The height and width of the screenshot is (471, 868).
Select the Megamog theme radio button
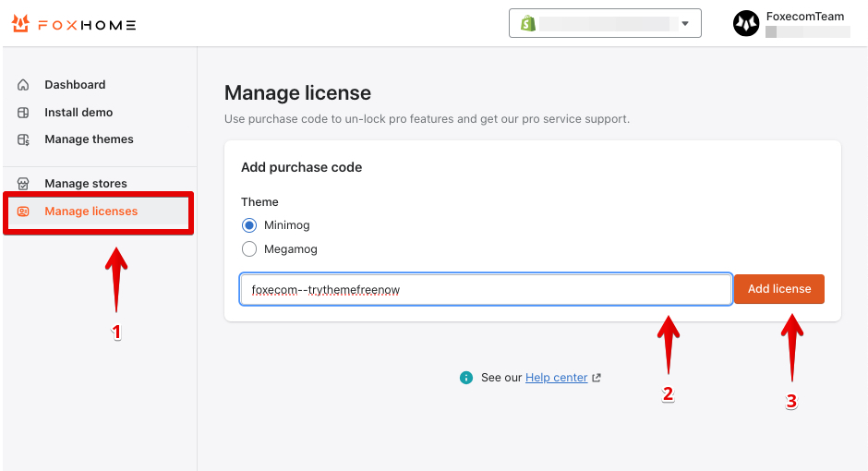coord(249,249)
